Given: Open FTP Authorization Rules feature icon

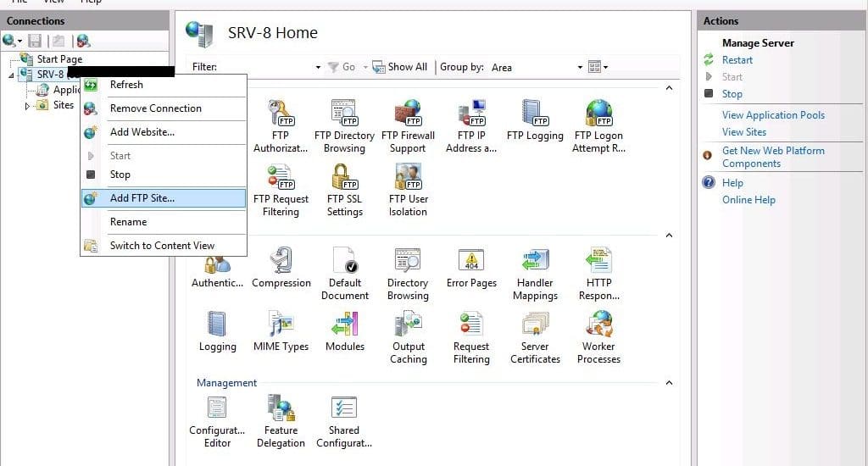Looking at the screenshot, I should tap(281, 126).
